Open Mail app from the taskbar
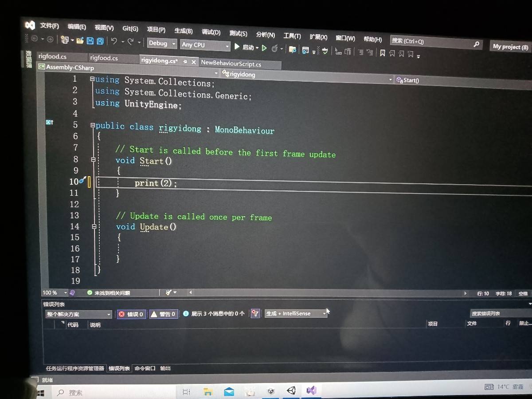 pyautogui.click(x=229, y=391)
